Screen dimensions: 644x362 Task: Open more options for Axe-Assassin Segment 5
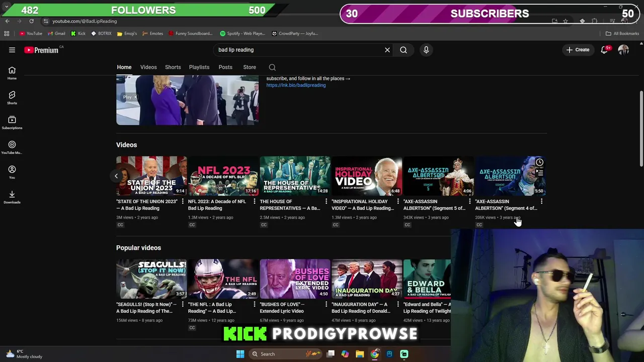(470, 202)
